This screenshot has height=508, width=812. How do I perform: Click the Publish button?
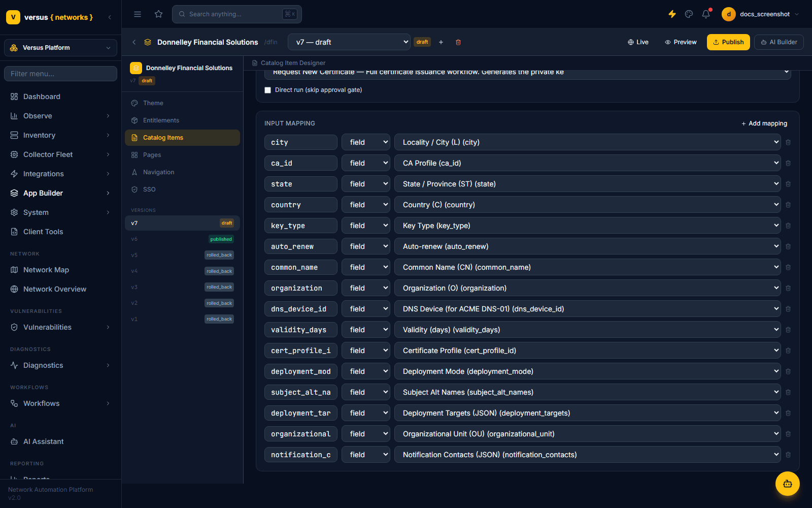728,42
